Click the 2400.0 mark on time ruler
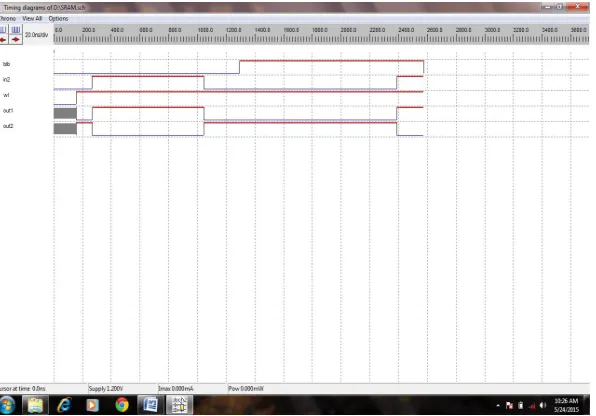The width and height of the screenshot is (596, 416). (406, 30)
